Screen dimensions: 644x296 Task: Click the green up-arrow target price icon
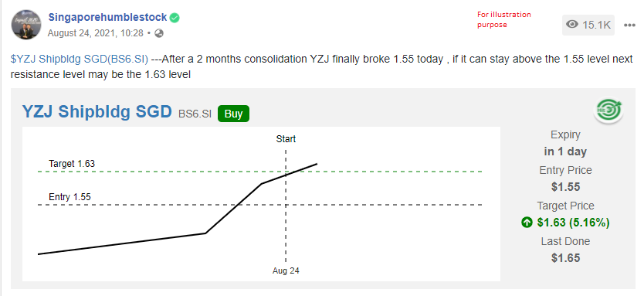[527, 223]
